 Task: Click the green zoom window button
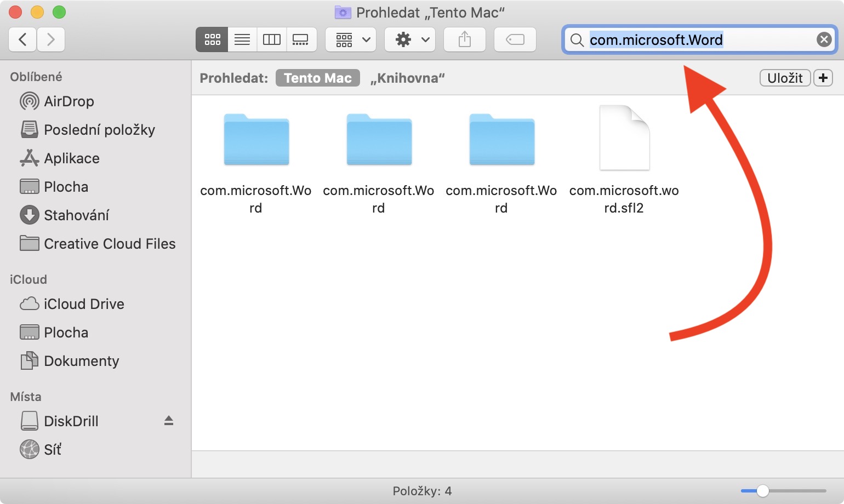[x=59, y=12]
